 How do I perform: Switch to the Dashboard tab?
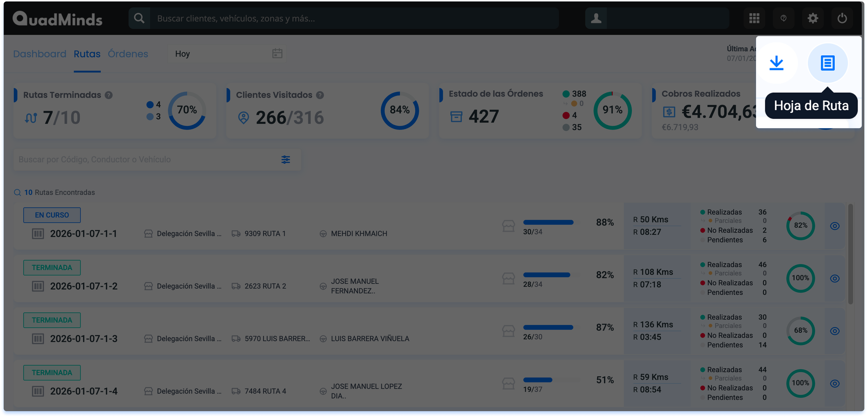(x=39, y=54)
